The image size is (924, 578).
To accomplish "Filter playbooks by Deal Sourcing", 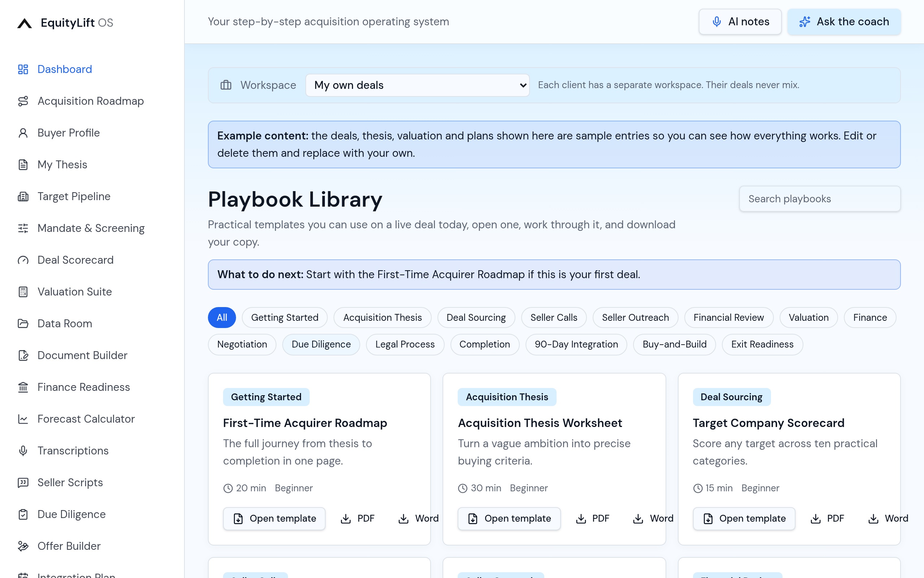I will 476,318.
